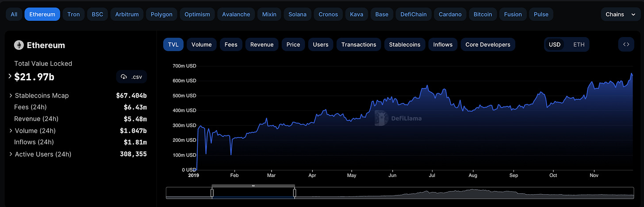The image size is (644, 207).
Task: Switch to the Avalanche chain
Action: click(236, 14)
